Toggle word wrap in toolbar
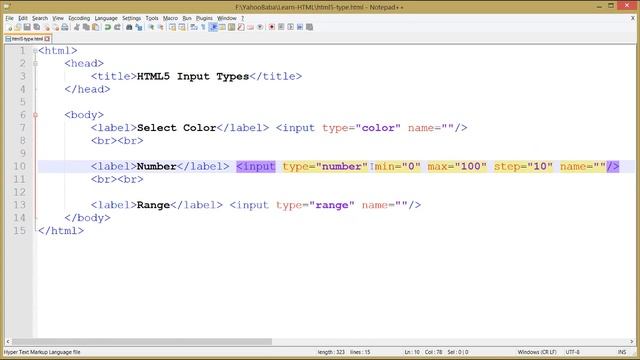This screenshot has height=360, width=640. [193, 27]
